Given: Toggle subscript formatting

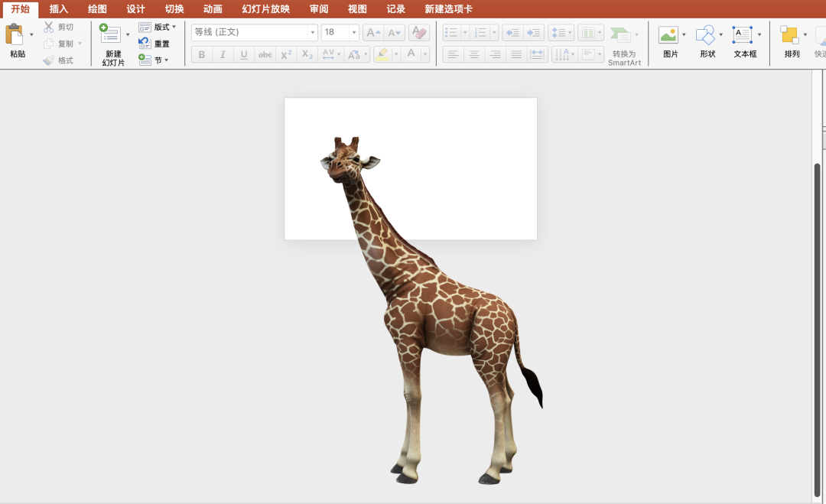Looking at the screenshot, I should click(307, 54).
